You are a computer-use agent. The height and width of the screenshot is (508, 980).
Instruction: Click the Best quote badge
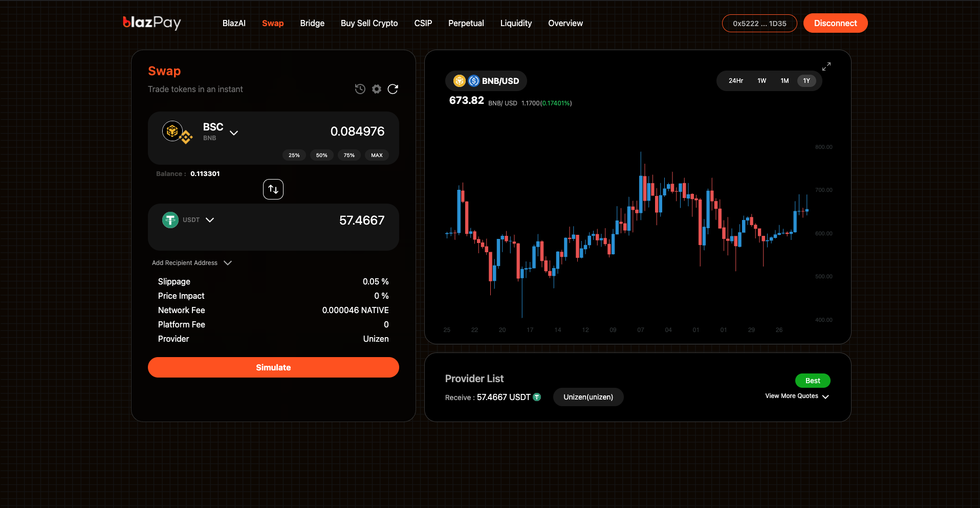pyautogui.click(x=813, y=381)
